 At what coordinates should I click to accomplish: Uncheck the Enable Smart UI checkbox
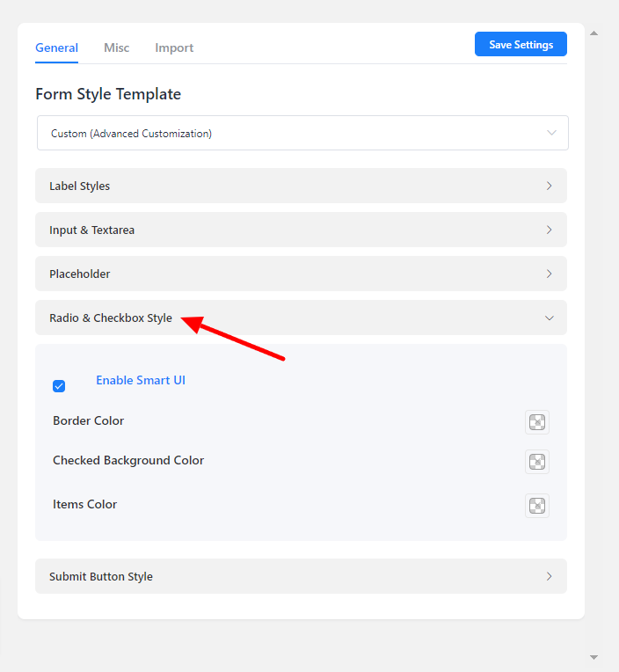pyautogui.click(x=59, y=386)
